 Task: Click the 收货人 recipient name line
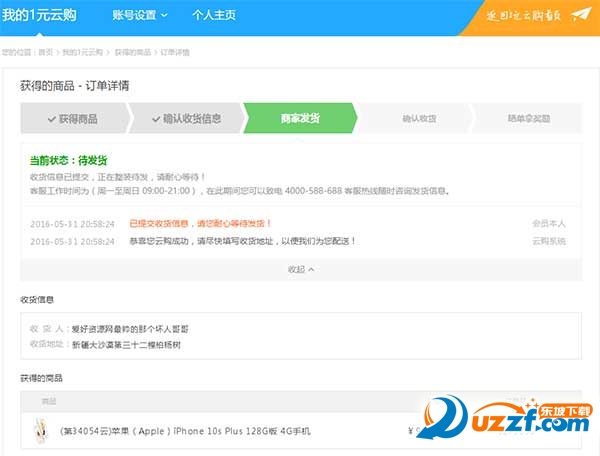click(x=109, y=329)
